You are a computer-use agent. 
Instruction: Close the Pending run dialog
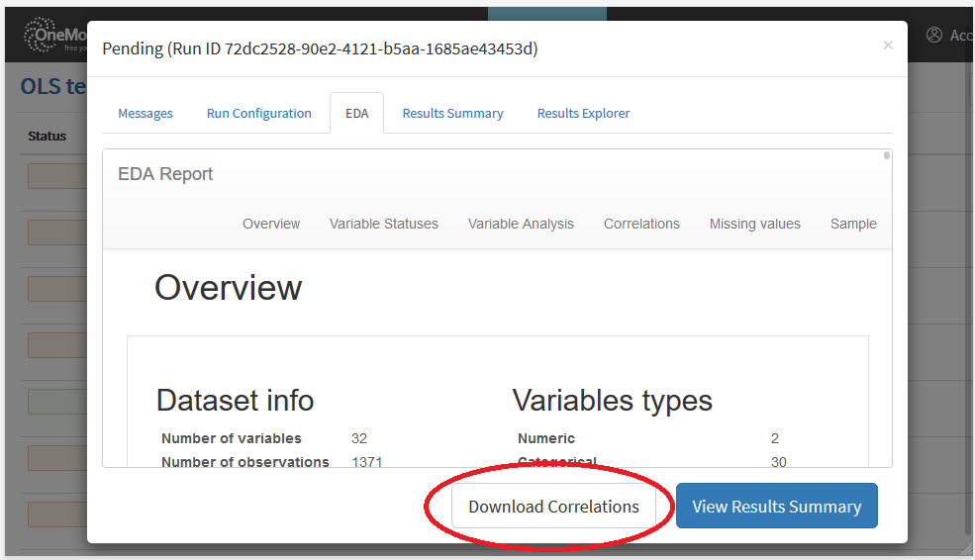887,45
